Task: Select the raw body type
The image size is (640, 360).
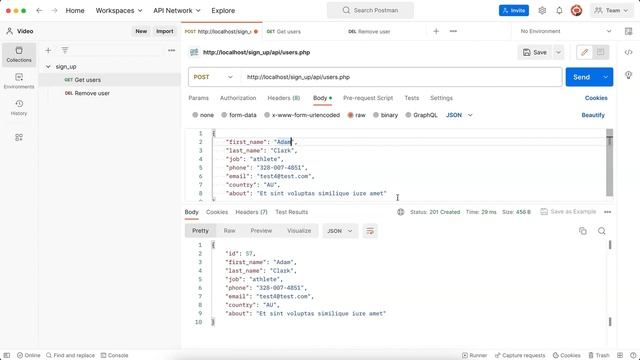Action: (x=357, y=115)
